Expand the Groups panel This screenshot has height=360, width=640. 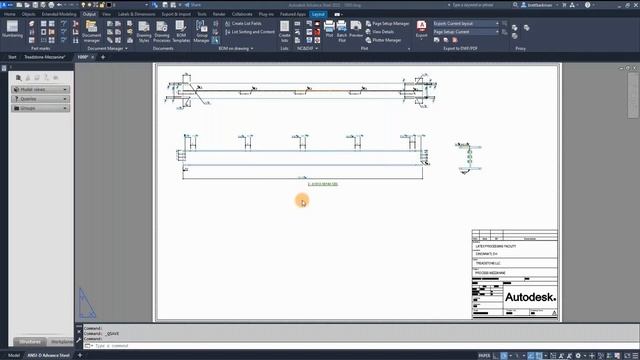click(40, 108)
